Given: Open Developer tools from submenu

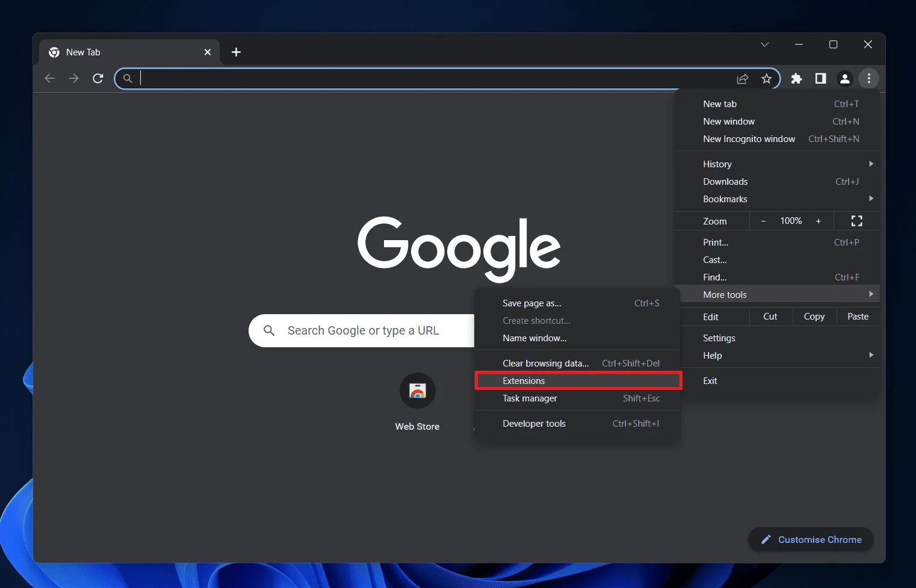Looking at the screenshot, I should pyautogui.click(x=577, y=424).
